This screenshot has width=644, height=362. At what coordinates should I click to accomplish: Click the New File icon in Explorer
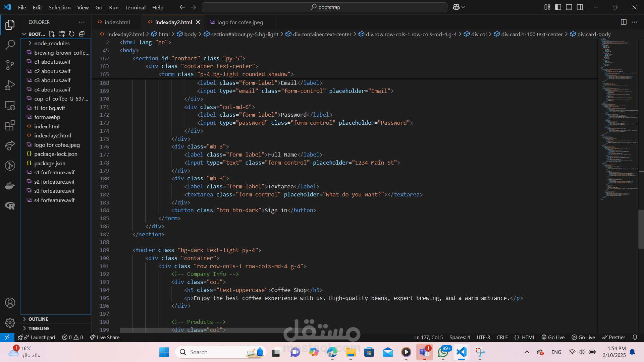pyautogui.click(x=52, y=34)
